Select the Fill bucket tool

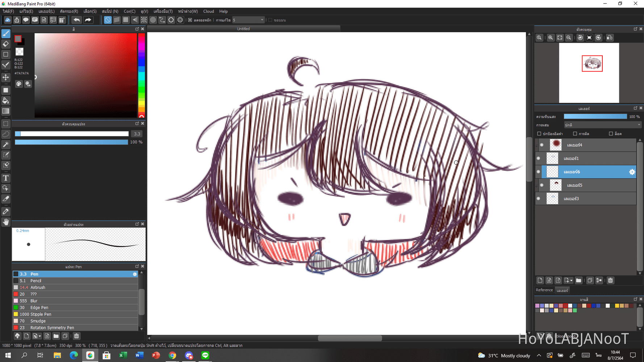(x=6, y=101)
